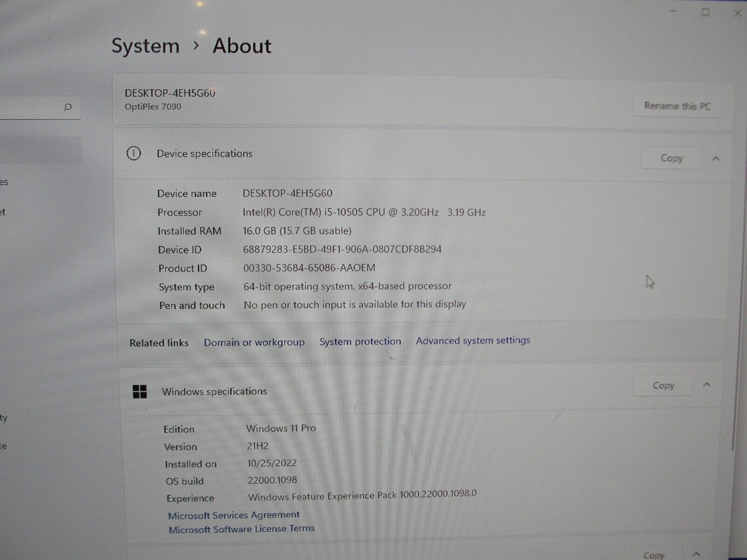Open Microsoft Services Agreement link
Screen dimensions: 747x560
pyautogui.click(x=234, y=515)
